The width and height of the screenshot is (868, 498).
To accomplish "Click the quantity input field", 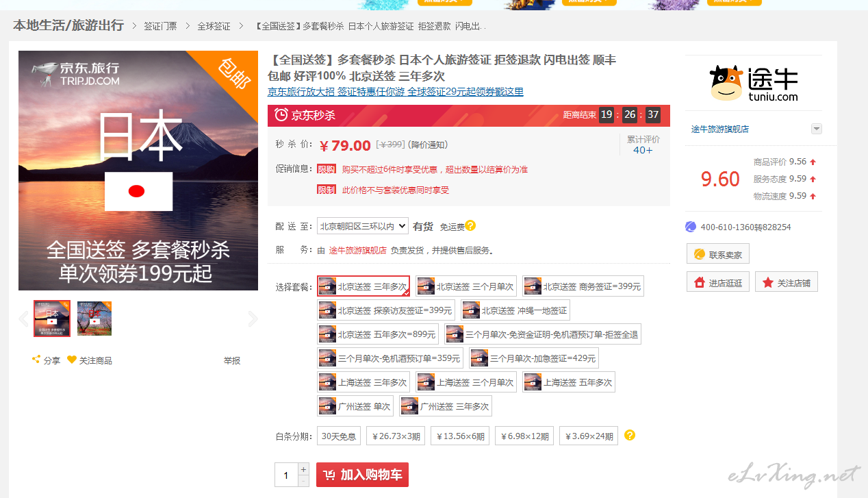I will point(286,475).
